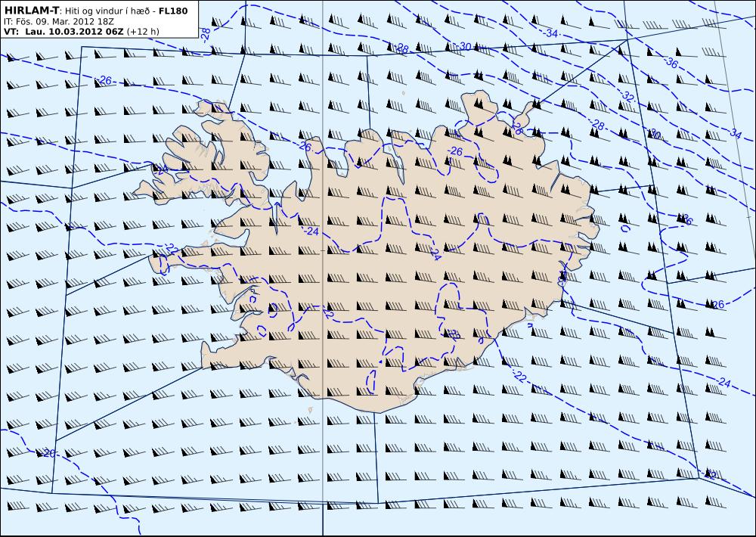Screen dimensions: 756x537
Task: Select the -36 isotherm contour label
Action: click(671, 62)
